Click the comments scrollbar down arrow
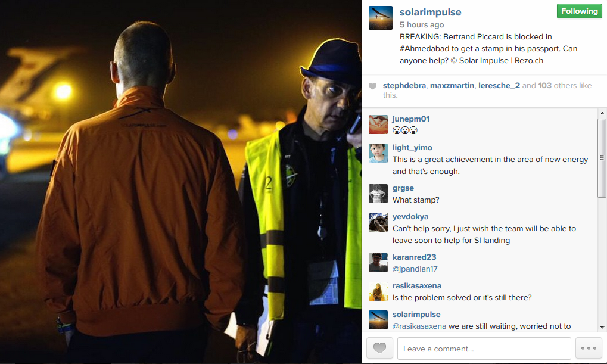Screen dimensions: 607x364 [602, 327]
